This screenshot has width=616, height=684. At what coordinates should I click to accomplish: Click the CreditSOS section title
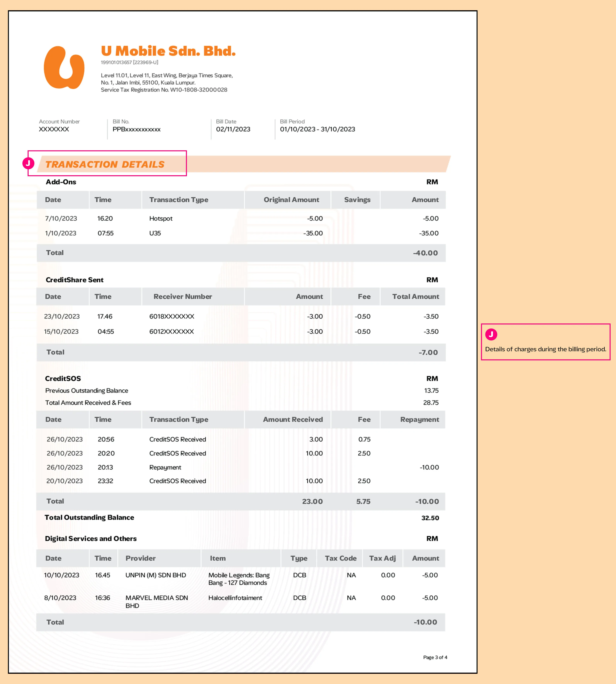point(63,378)
